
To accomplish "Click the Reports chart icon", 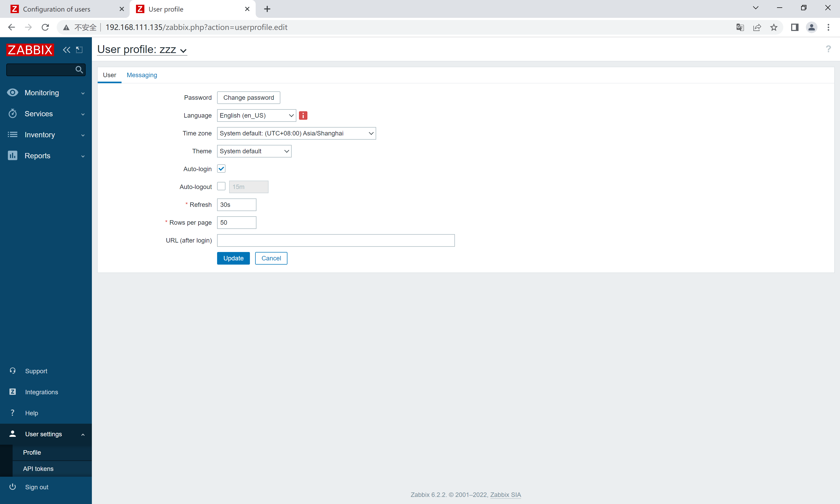I will 13,156.
